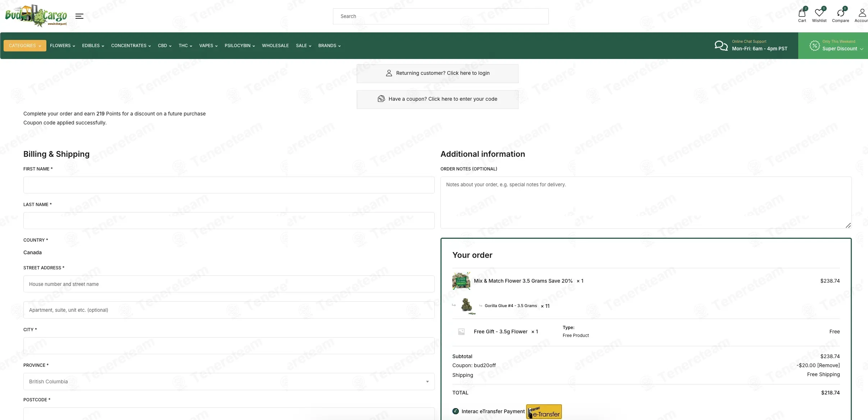Click the BudCargo logo
This screenshot has height=420, width=868.
click(x=36, y=16)
